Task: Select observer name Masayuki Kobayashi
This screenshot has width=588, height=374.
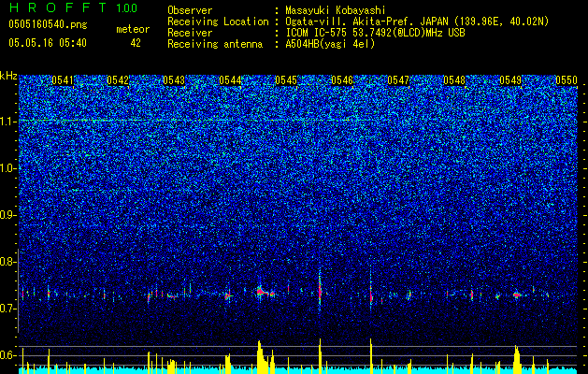Action: pyautogui.click(x=336, y=10)
